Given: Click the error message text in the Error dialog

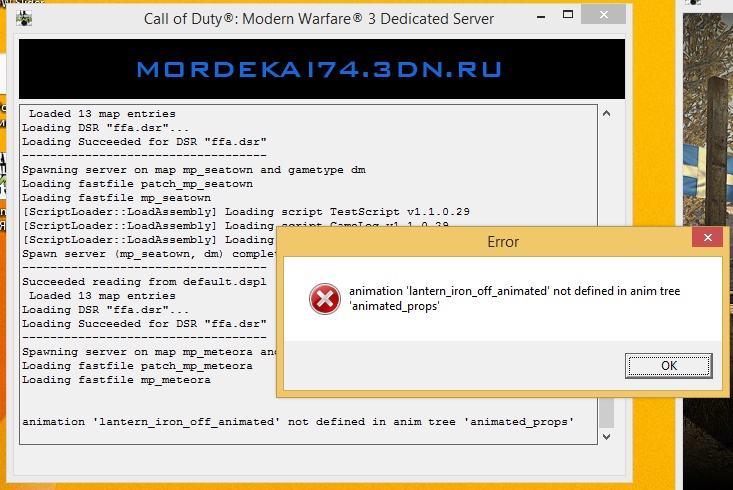Looking at the screenshot, I should coord(514,298).
